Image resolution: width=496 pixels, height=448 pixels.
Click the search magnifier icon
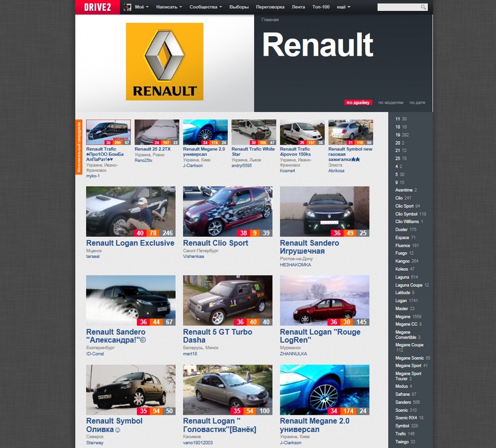click(x=423, y=7)
